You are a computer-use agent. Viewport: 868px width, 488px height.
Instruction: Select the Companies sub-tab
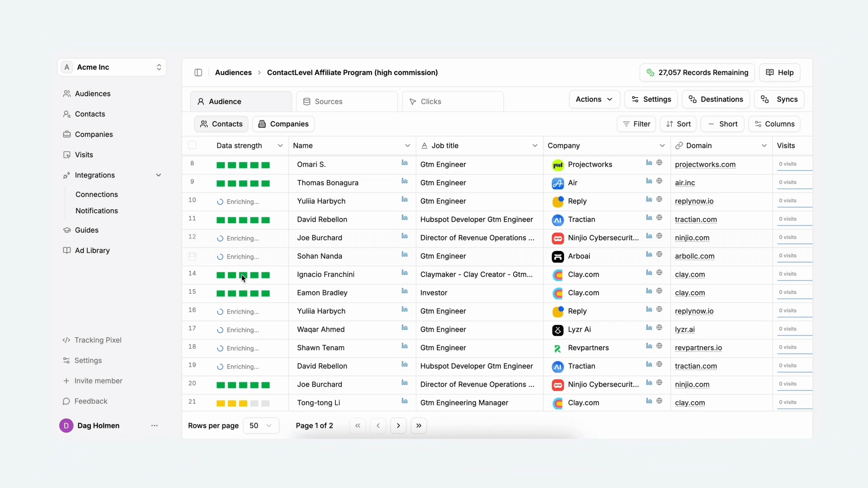pos(283,124)
